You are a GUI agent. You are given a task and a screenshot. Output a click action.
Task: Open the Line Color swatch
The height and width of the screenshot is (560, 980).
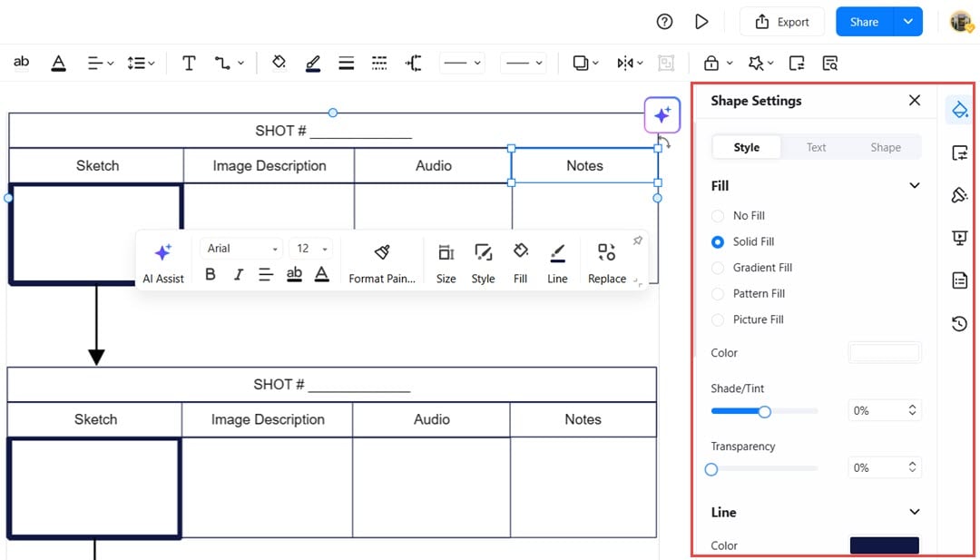[885, 545]
